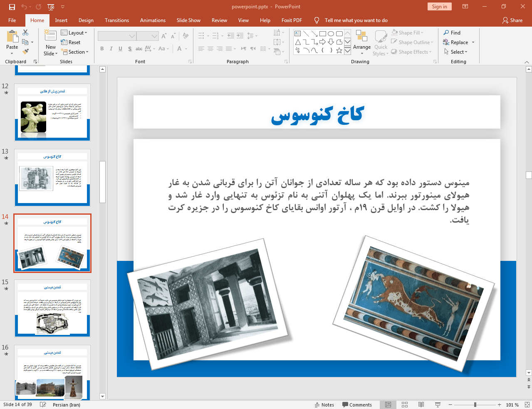Viewport: 532px width, 409px height.
Task: Open Shape Outline dropdown
Action: (412, 42)
